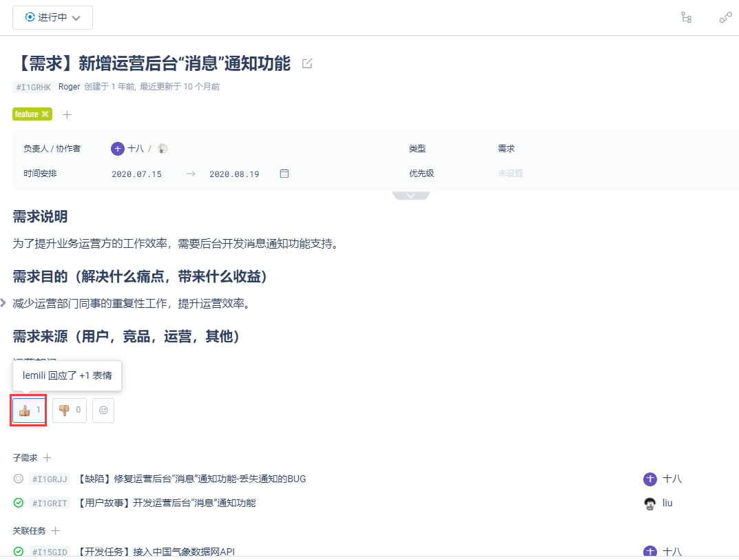Click the relationship diagram icon at top right
739x560 pixels.
[686, 17]
